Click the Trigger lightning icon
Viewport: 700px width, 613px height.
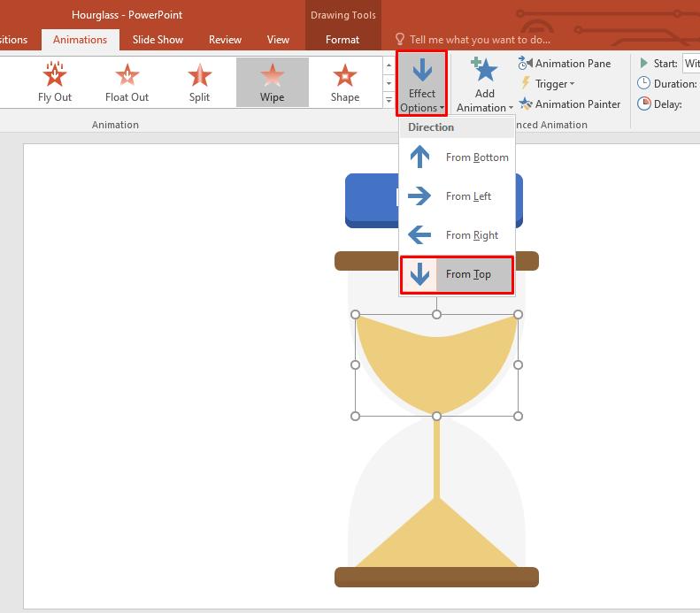click(x=526, y=83)
